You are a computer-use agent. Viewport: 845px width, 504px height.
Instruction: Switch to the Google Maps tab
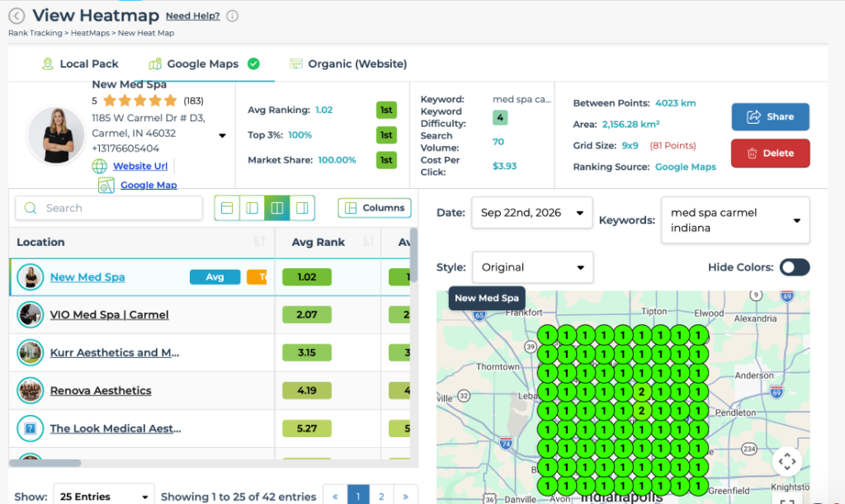[x=205, y=64]
